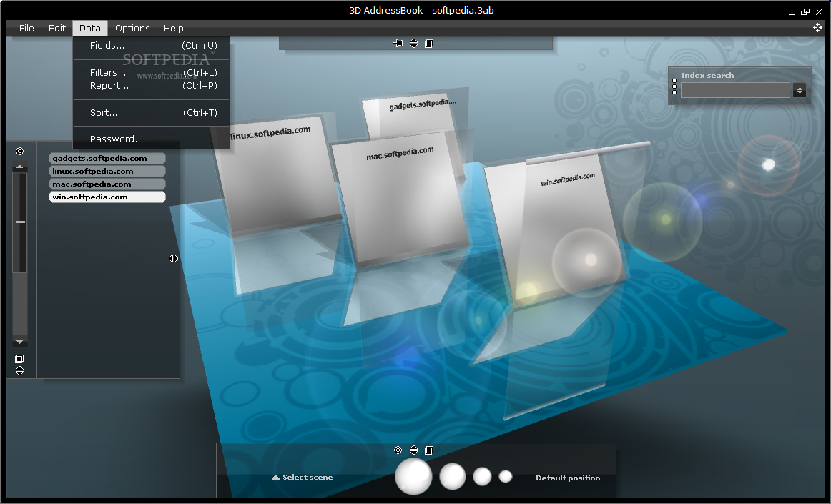Click the four-arrow move icon near the menu bar
This screenshot has height=504, width=831.
(817, 28)
